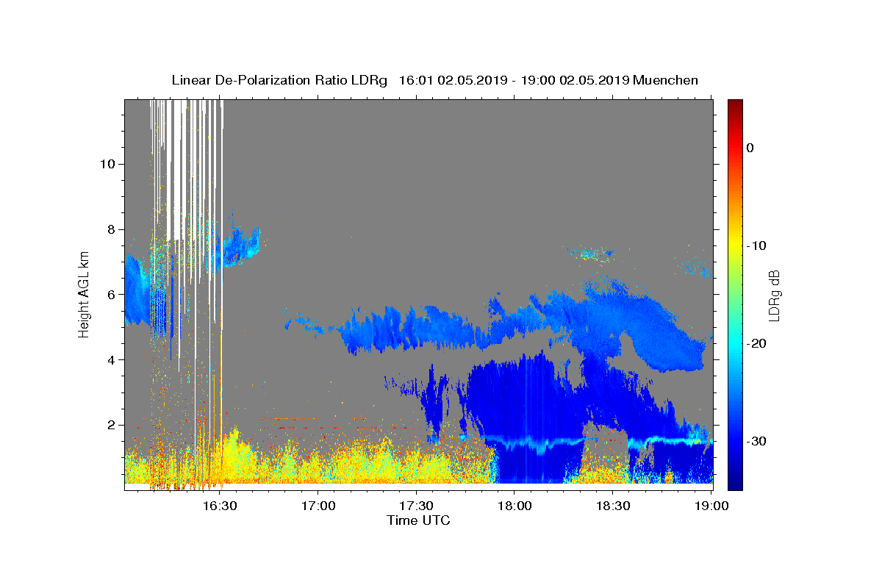Image resolution: width=882 pixels, height=588 pixels.
Task: Click the colorbar value -30 label
Action: (756, 441)
